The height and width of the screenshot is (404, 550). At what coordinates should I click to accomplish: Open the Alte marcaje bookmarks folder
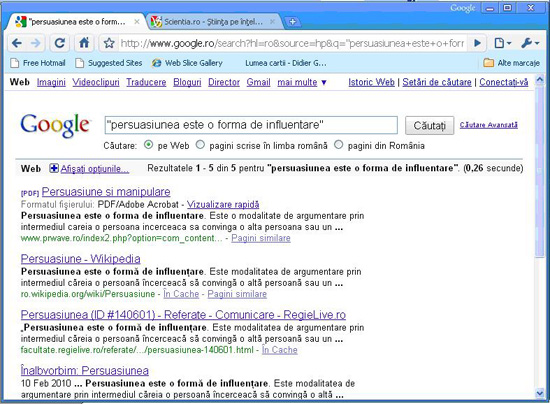click(511, 63)
